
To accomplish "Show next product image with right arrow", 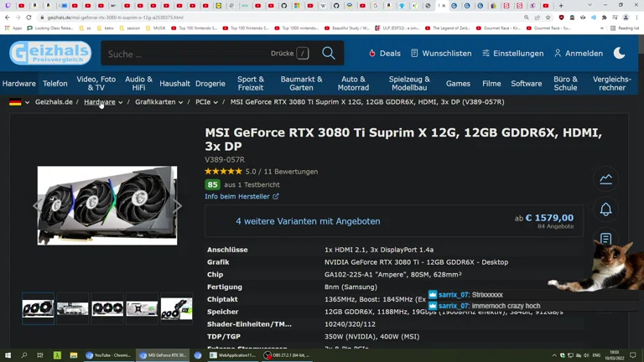I will click(x=177, y=205).
